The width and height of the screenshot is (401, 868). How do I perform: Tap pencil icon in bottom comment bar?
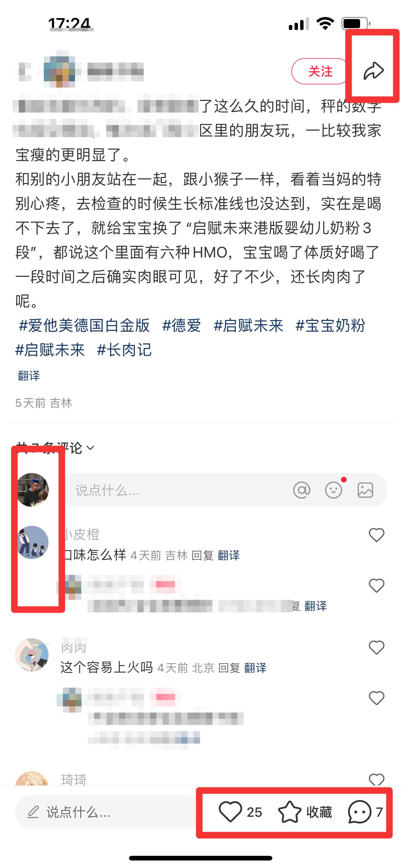point(33,812)
